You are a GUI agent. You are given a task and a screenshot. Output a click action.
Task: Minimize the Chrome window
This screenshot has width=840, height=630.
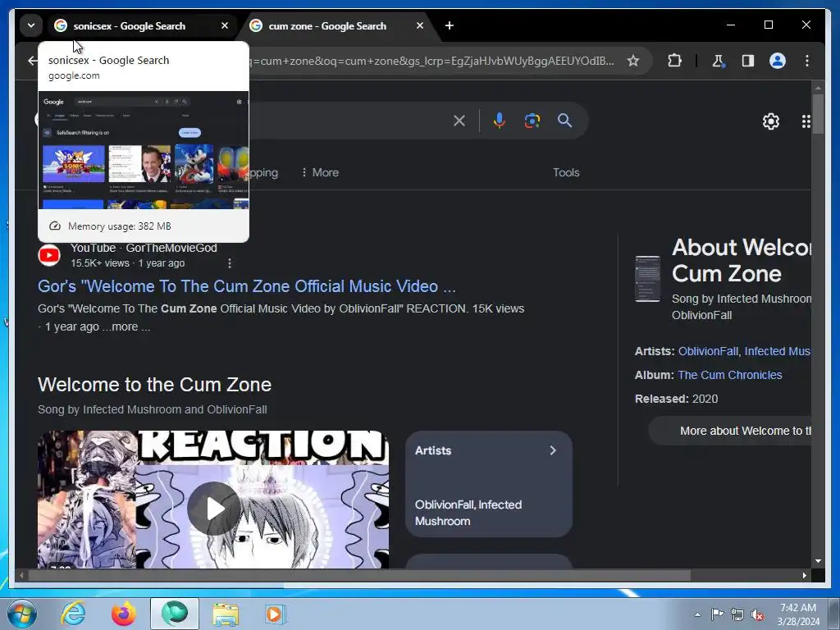(731, 25)
